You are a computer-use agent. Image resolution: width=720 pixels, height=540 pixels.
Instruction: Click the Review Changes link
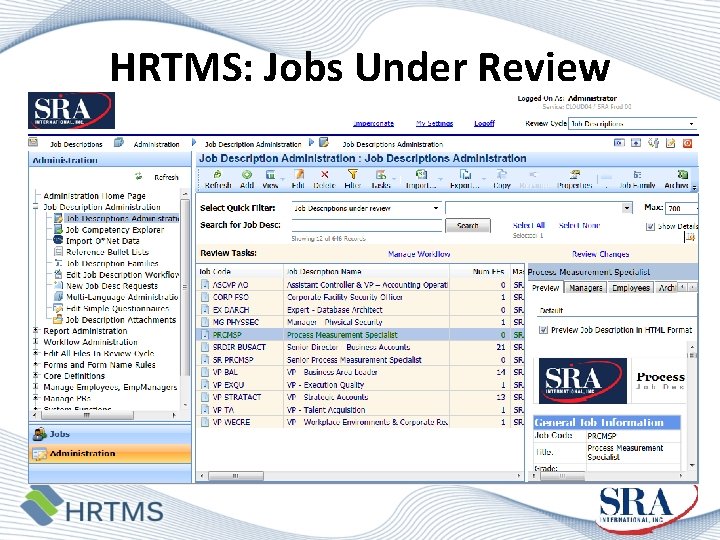(x=601, y=254)
